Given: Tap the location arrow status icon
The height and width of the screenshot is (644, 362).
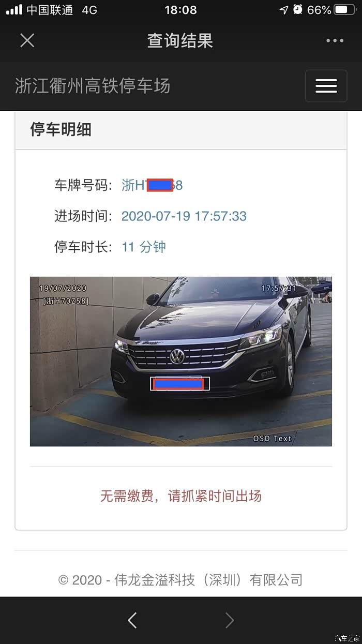Looking at the screenshot, I should point(283,10).
